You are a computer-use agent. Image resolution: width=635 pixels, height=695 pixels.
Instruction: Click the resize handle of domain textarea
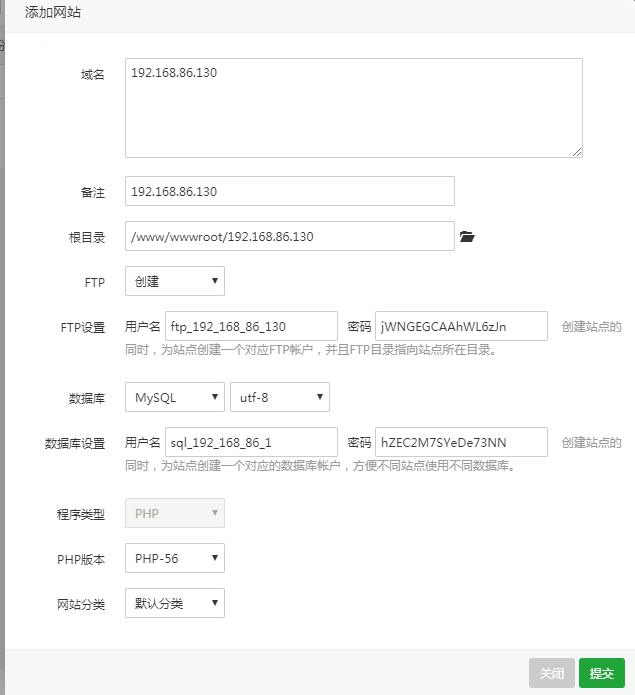[x=577, y=152]
